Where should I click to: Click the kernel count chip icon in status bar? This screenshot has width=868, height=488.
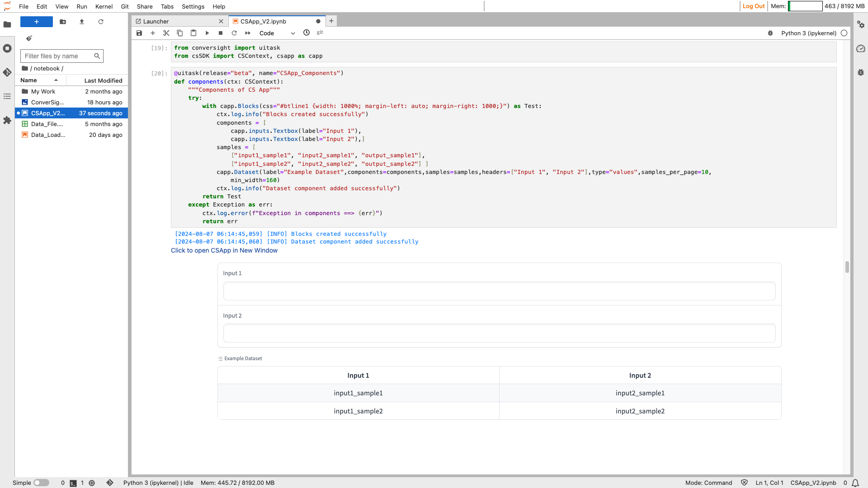92,483
